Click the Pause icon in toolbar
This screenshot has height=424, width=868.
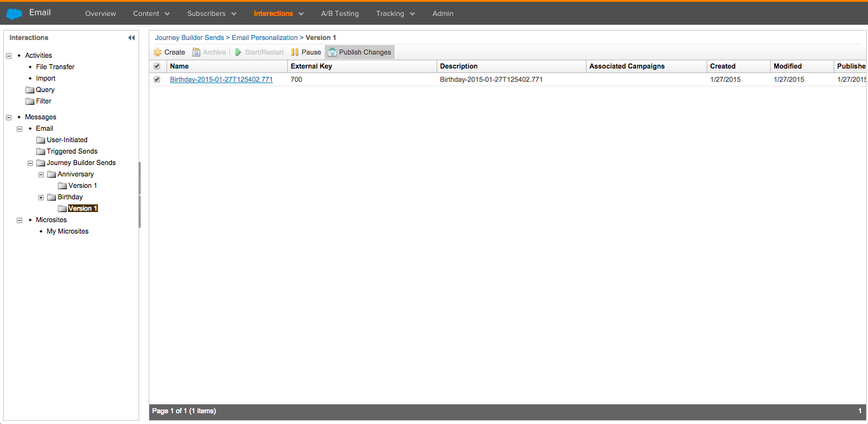click(x=295, y=52)
